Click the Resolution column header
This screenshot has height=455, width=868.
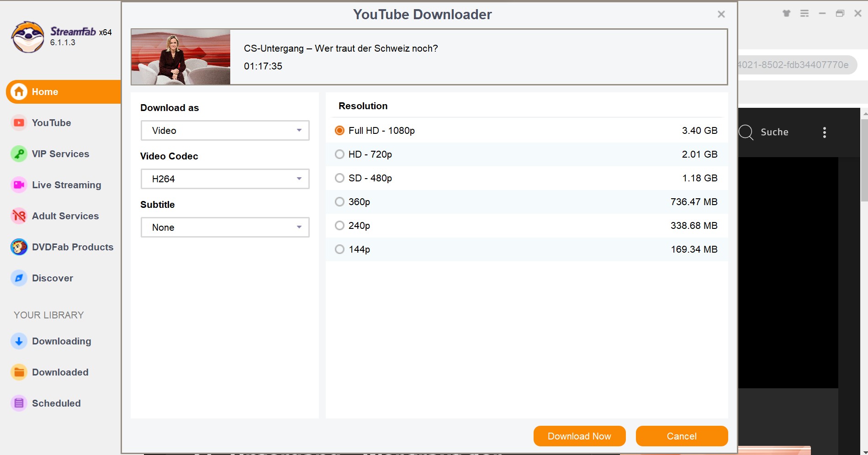363,106
